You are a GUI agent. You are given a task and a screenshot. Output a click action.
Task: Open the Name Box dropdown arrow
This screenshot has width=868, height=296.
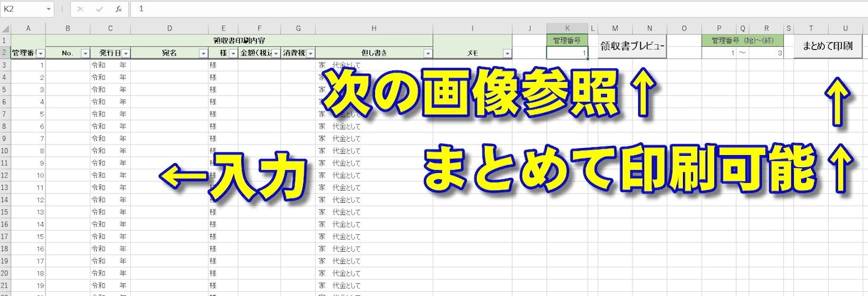pyautogui.click(x=48, y=9)
